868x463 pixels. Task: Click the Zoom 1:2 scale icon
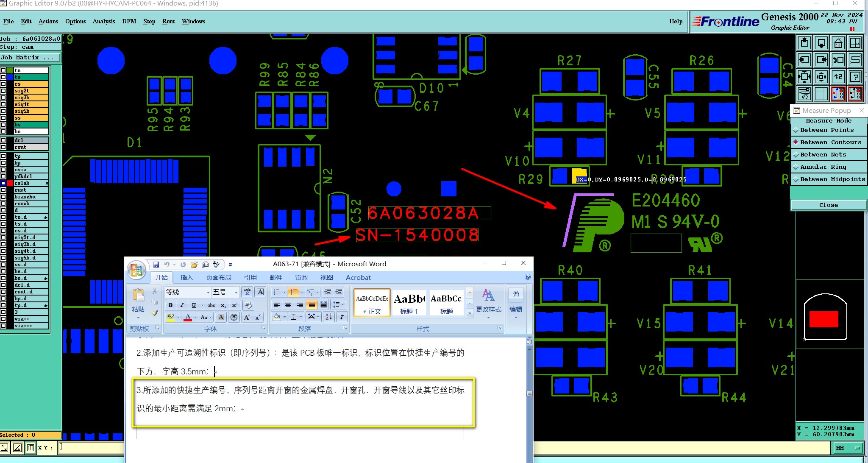tap(838, 77)
